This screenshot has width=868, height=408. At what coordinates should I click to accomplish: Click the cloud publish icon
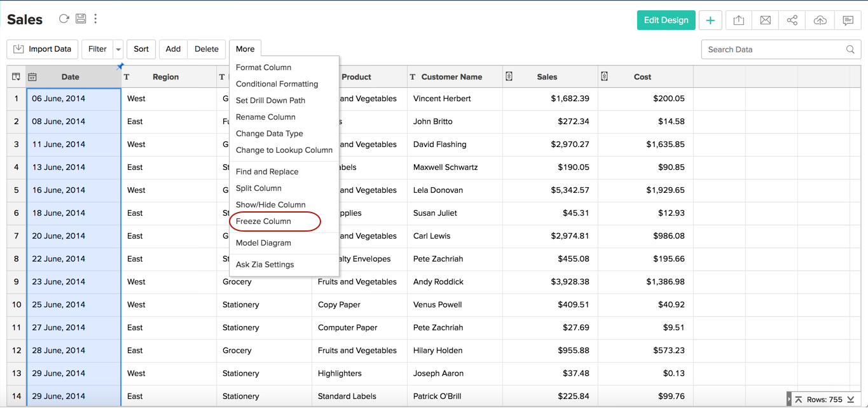[x=820, y=20]
